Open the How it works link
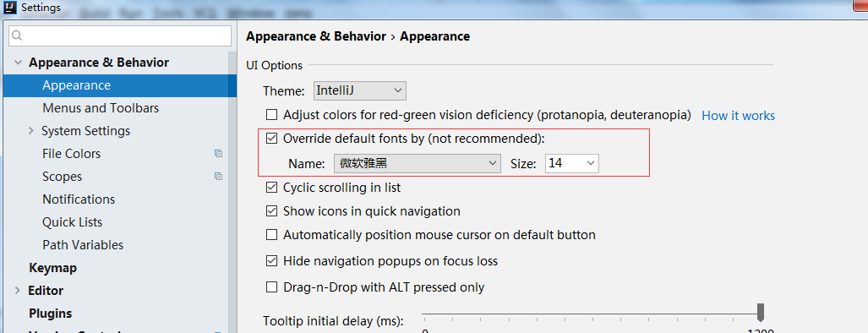The image size is (868, 333). pos(739,116)
